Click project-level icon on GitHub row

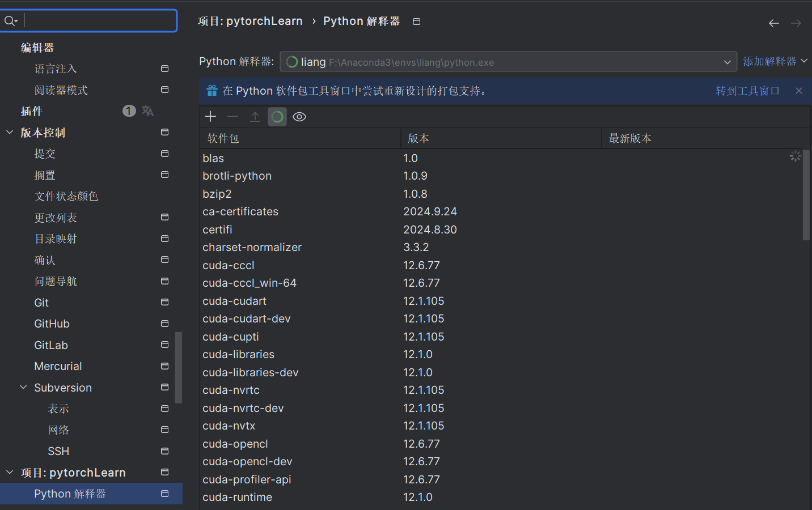(x=164, y=324)
